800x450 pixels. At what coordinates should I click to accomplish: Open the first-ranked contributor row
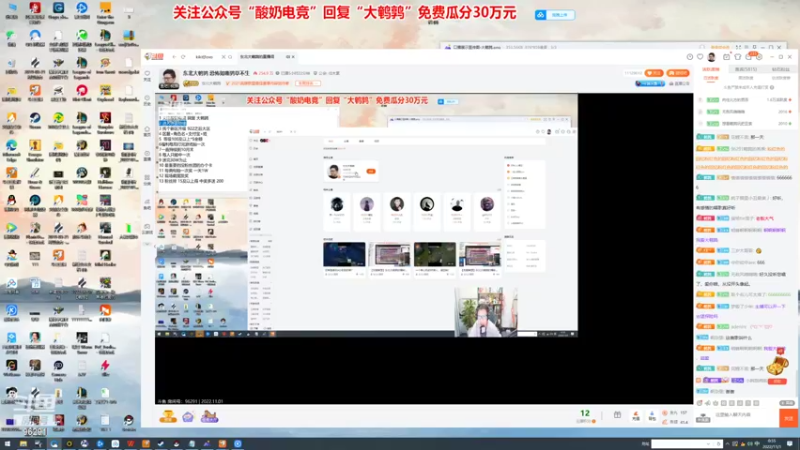point(745,99)
